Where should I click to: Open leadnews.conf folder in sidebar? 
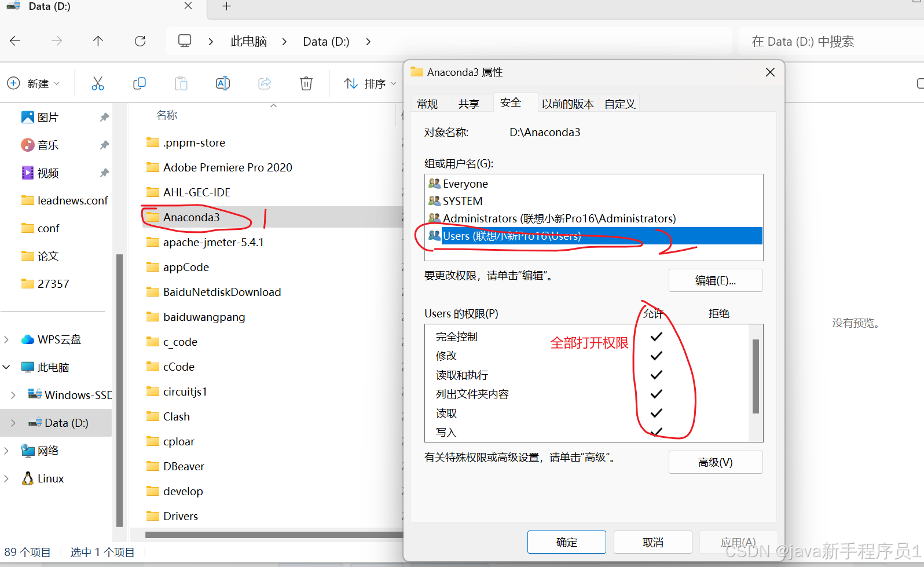(64, 201)
